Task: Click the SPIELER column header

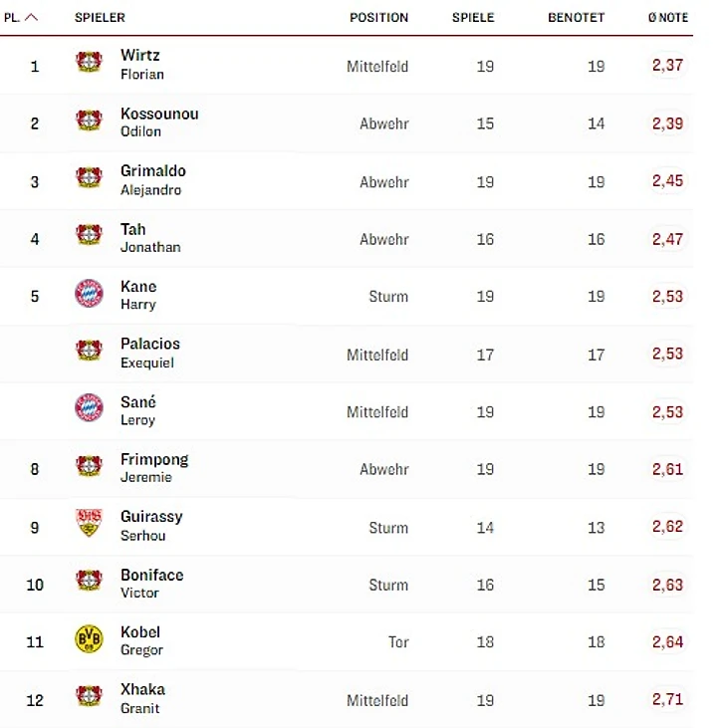Action: pyautogui.click(x=100, y=18)
